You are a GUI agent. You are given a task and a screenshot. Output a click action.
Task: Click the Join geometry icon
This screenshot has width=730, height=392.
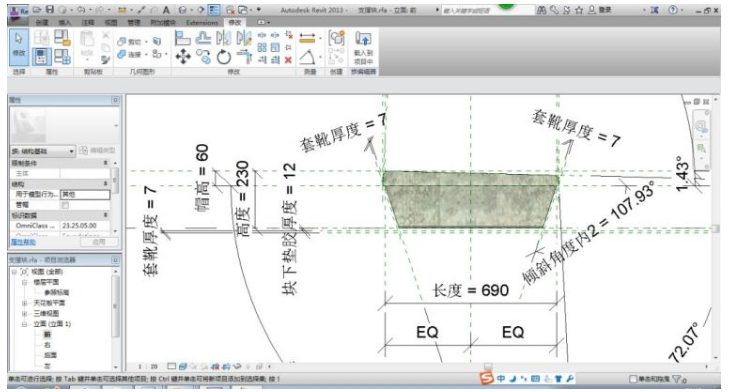(x=122, y=54)
